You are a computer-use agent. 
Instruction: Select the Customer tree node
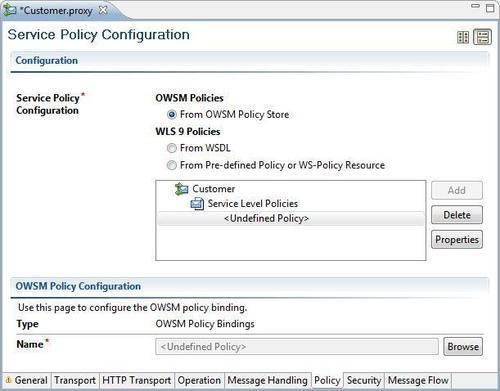(214, 189)
